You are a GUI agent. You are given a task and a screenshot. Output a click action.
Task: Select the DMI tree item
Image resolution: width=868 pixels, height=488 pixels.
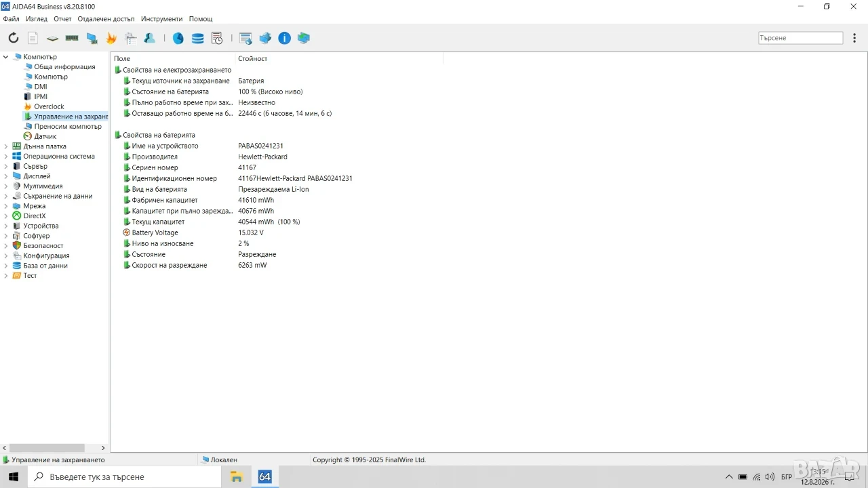click(41, 87)
